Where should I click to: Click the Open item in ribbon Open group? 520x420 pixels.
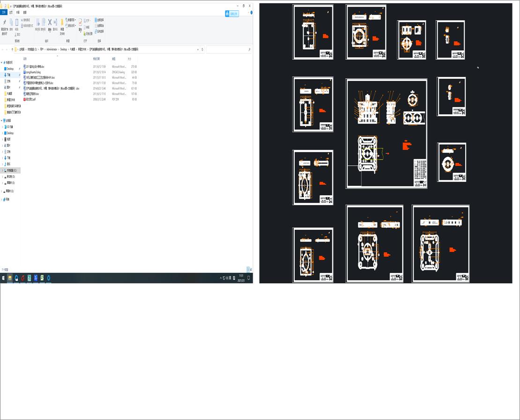87,21
